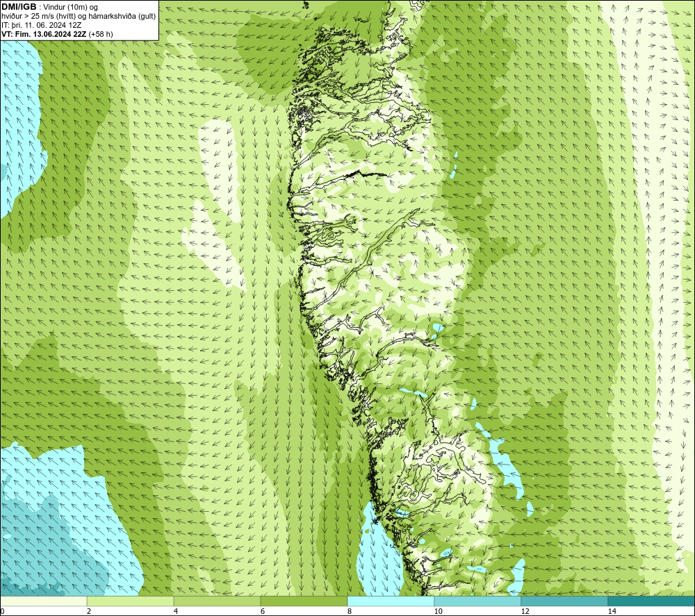Click the DMI/IGB title text
Image resolution: width=695 pixels, height=616 pixels.
[19, 7]
